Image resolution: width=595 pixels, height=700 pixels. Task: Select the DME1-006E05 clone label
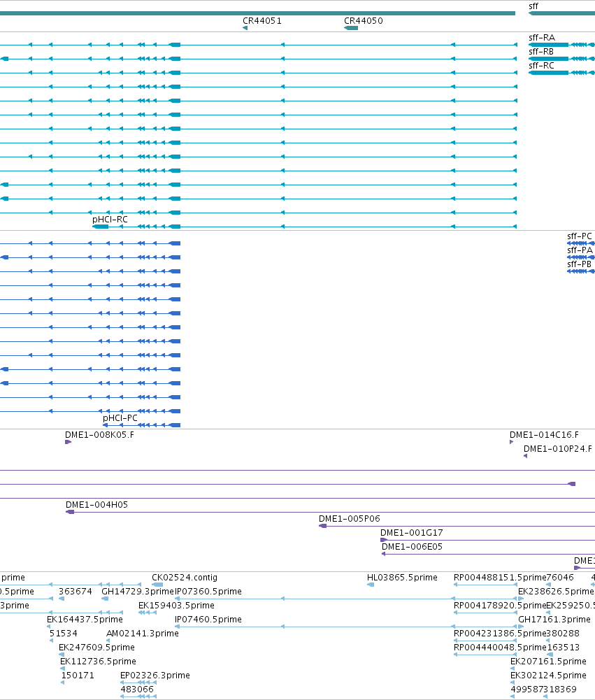pos(412,547)
